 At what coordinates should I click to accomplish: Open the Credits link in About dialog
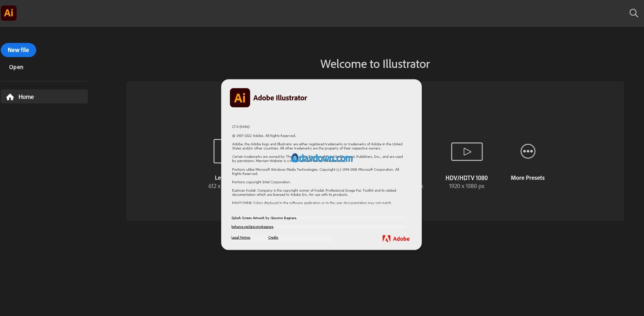click(273, 238)
